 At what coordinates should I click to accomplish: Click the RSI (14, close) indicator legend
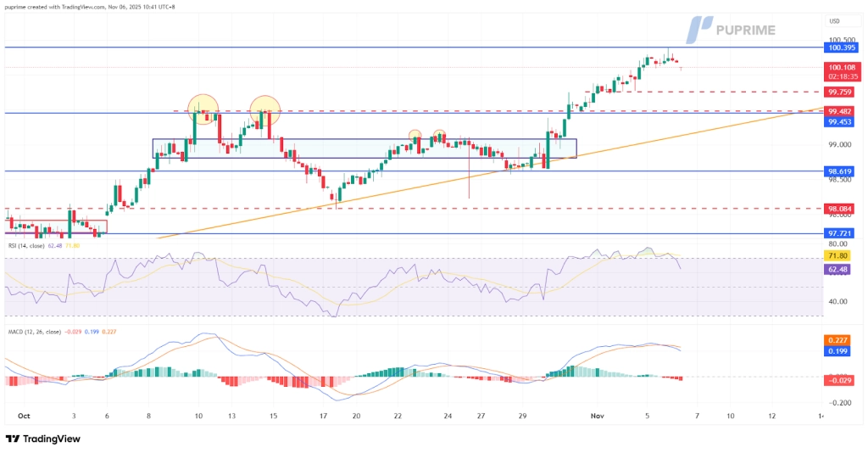pyautogui.click(x=34, y=245)
